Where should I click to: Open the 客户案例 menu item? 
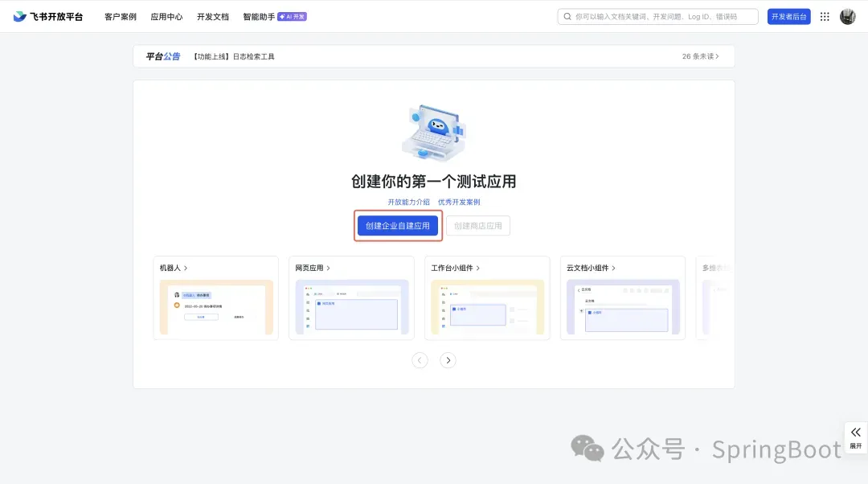pyautogui.click(x=121, y=17)
